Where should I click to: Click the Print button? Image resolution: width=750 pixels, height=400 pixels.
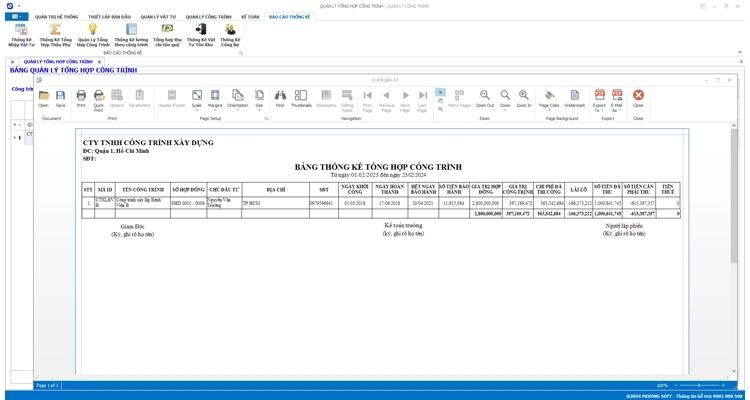(x=81, y=97)
